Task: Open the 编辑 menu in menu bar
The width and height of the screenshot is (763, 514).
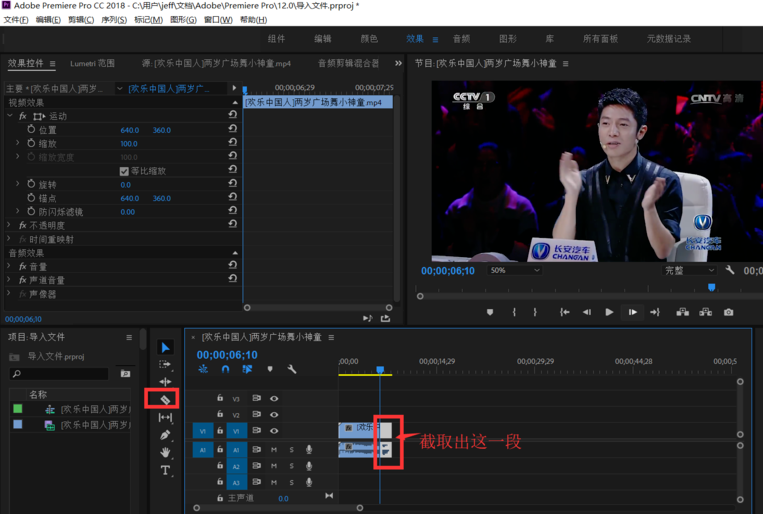Action: click(x=47, y=20)
